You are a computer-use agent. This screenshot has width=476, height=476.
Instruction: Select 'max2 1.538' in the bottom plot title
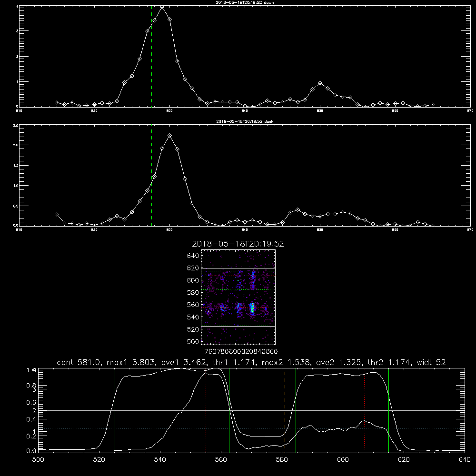click(x=286, y=362)
